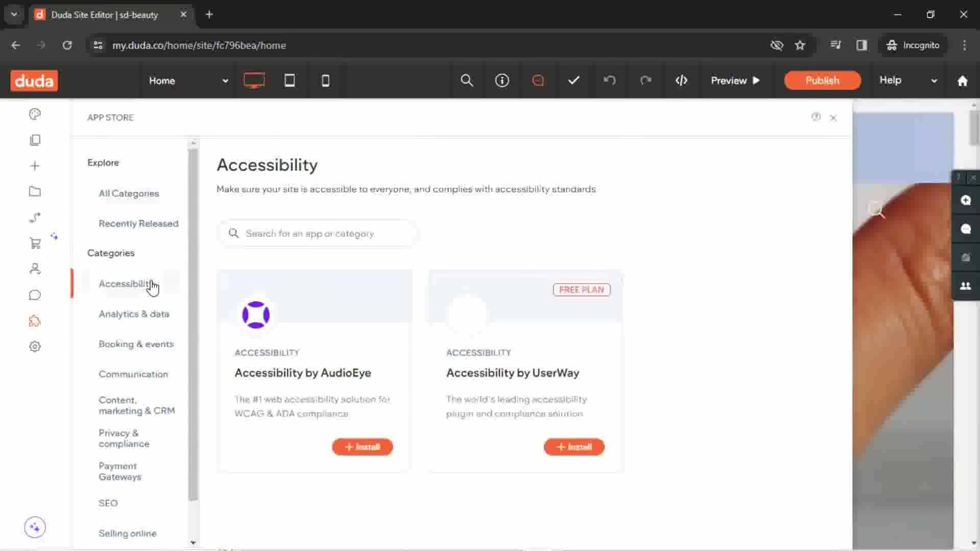The width and height of the screenshot is (980, 551).
Task: Click the search magnifier in the top toolbar
Action: [x=467, y=80]
